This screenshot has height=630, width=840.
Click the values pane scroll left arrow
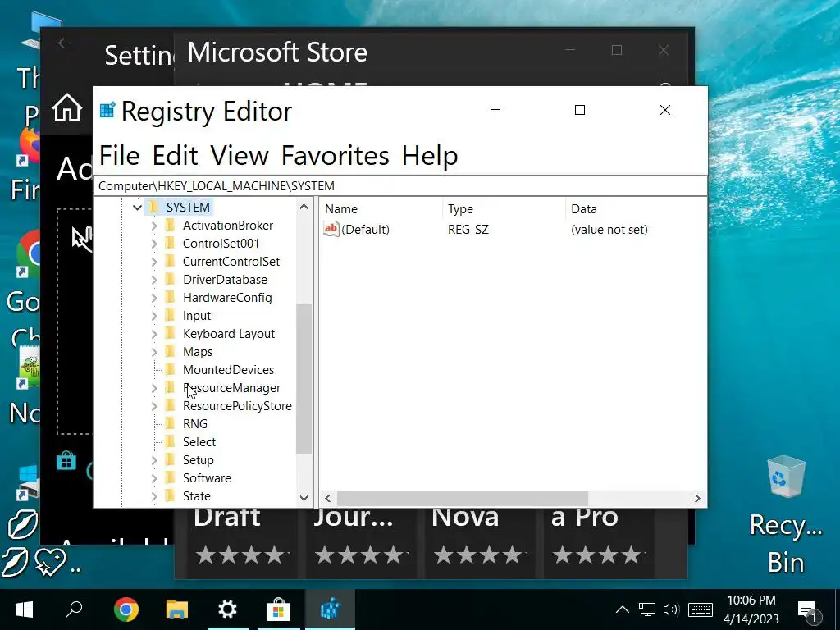328,498
